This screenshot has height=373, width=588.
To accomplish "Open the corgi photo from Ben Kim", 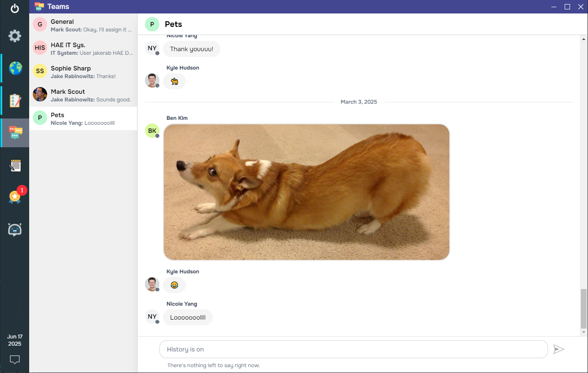I will (x=307, y=192).
